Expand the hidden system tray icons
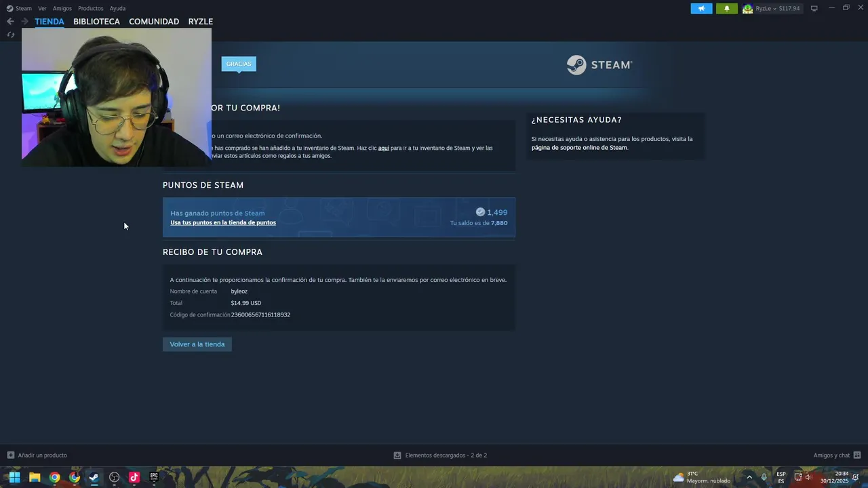Viewport: 868px width, 488px height. click(x=749, y=477)
